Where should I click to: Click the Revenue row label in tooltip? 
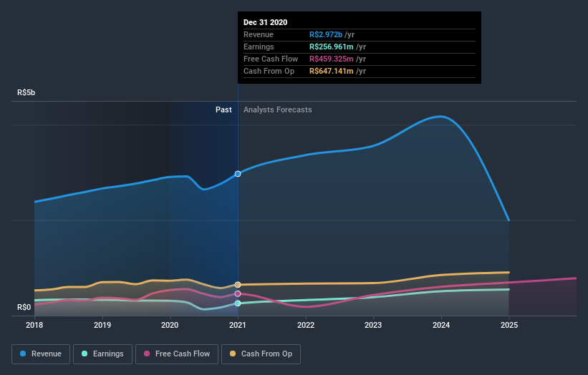[x=259, y=34]
